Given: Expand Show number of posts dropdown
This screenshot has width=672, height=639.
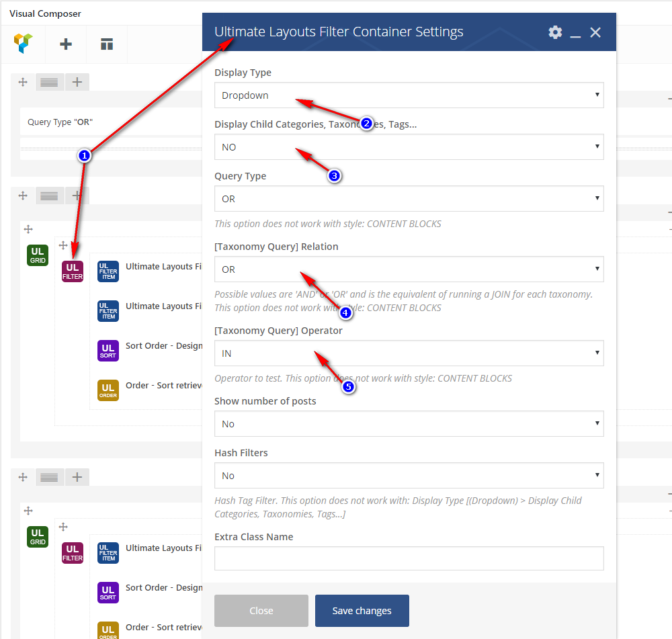Looking at the screenshot, I should coord(409,424).
